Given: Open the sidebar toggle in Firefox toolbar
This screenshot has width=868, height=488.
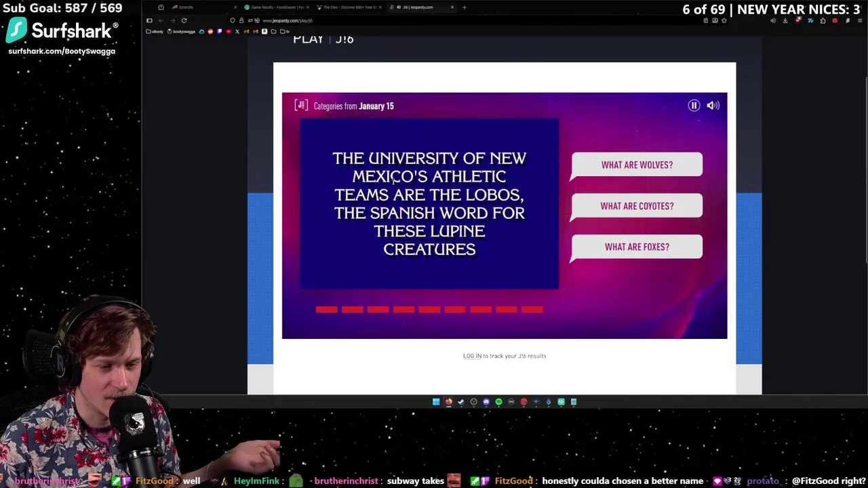Looking at the screenshot, I should click(x=149, y=20).
